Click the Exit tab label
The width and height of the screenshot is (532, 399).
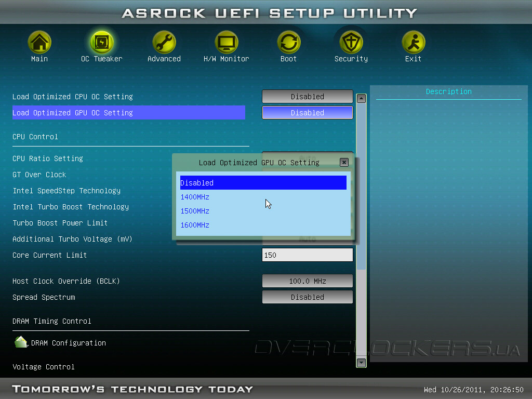(x=413, y=59)
